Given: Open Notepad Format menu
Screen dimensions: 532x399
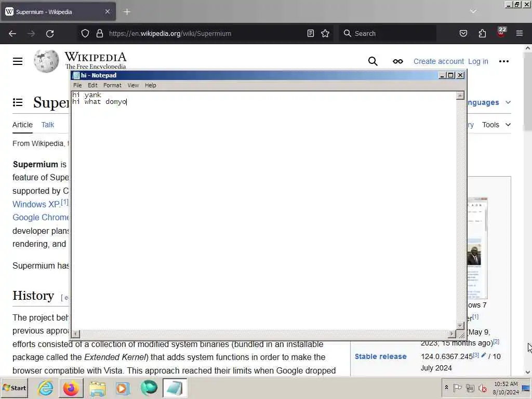Looking at the screenshot, I should [112, 85].
